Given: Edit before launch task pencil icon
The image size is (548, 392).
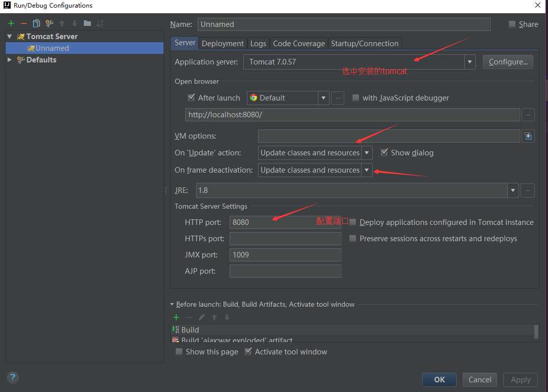Looking at the screenshot, I should point(202,317).
